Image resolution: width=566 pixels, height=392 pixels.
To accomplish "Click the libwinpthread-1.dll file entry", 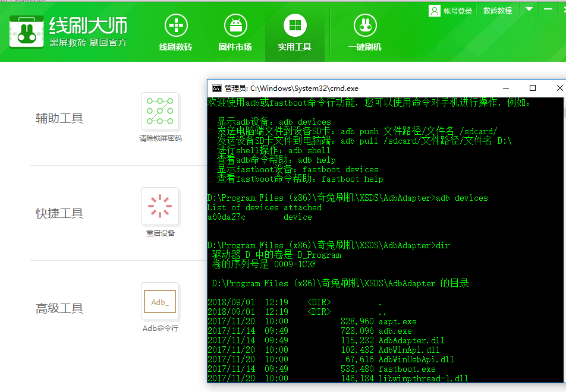I will pos(423,378).
